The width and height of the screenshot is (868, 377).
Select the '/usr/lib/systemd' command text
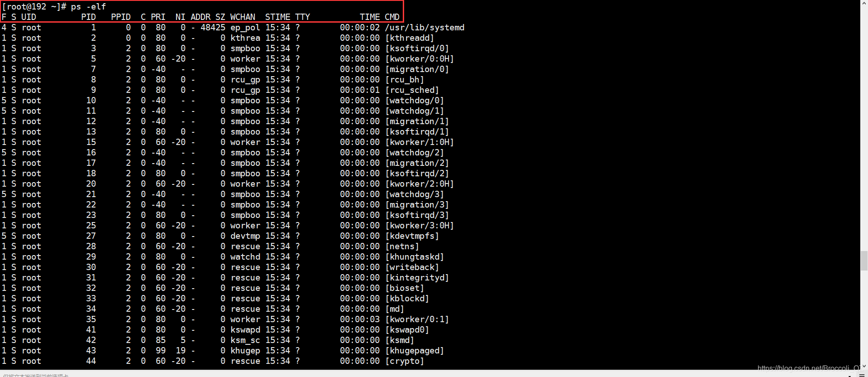tap(424, 28)
